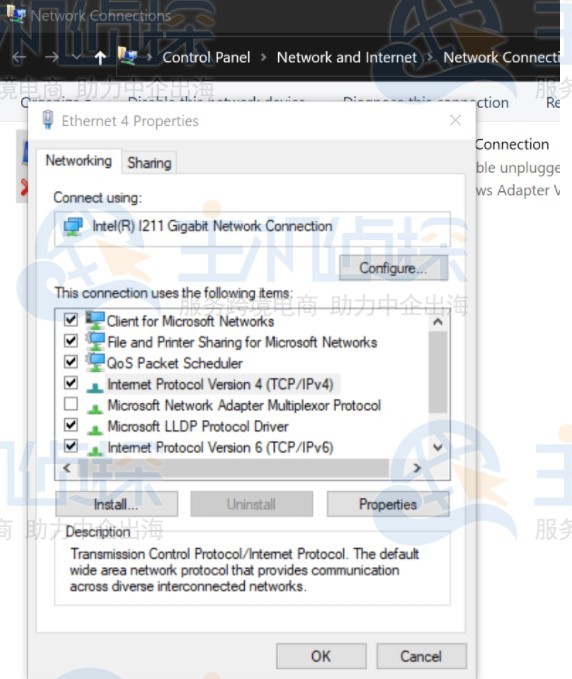Image resolution: width=572 pixels, height=679 pixels.
Task: Go forward in Network Connections window
Action: coord(52,57)
